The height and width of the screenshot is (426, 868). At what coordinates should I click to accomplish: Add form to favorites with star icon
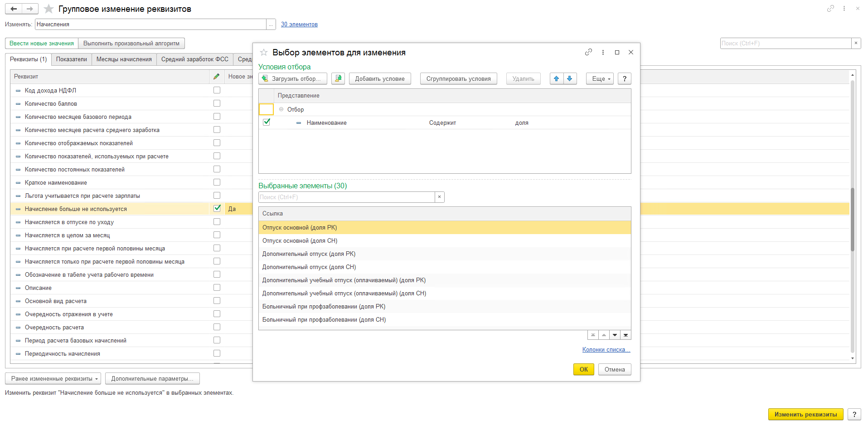[49, 9]
